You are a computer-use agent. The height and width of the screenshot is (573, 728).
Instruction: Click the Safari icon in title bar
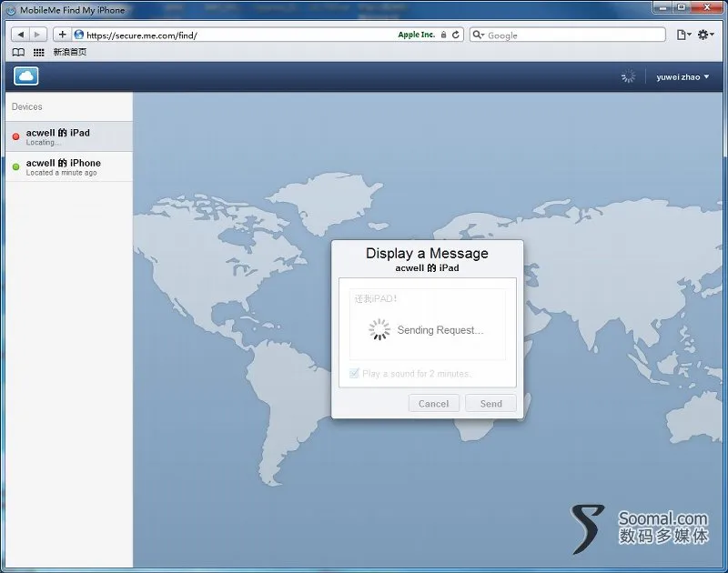point(10,10)
